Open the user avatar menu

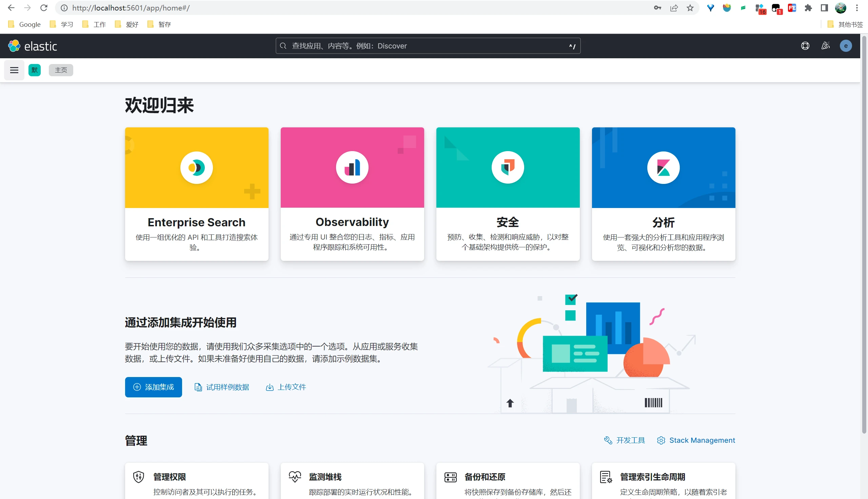846,46
